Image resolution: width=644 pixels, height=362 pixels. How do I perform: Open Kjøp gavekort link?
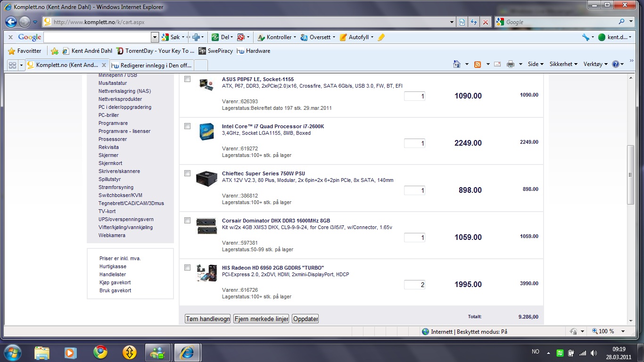click(115, 282)
